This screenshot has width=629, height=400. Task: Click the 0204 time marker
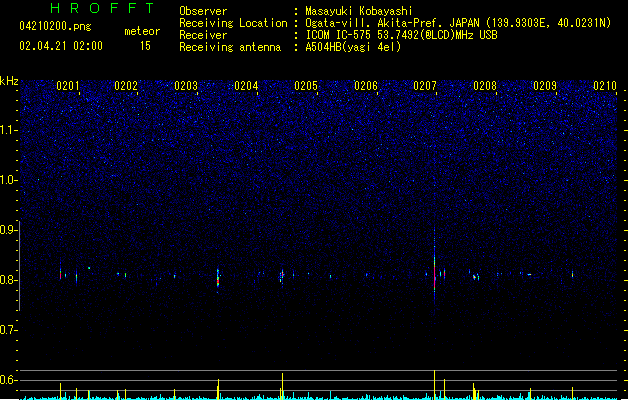coord(246,86)
